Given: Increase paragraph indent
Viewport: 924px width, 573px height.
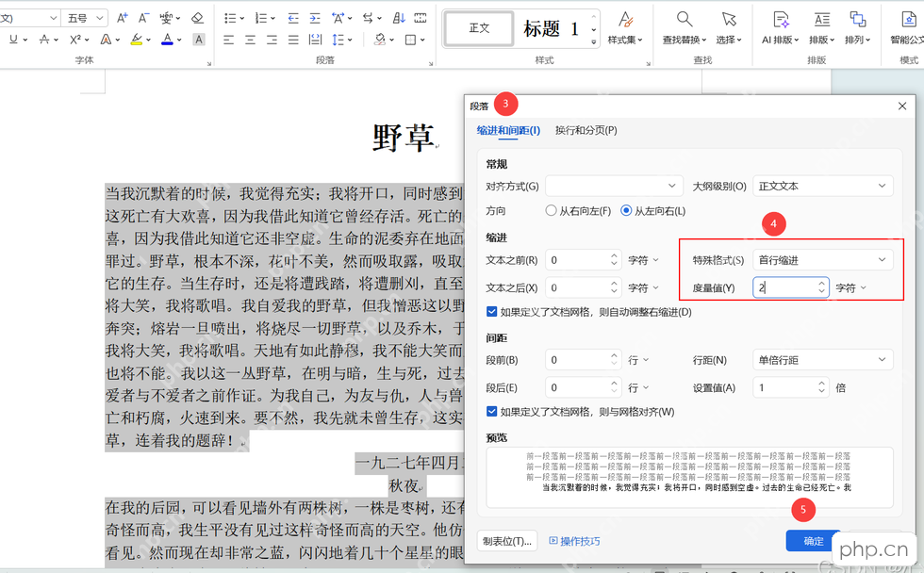Looking at the screenshot, I should click(x=315, y=18).
